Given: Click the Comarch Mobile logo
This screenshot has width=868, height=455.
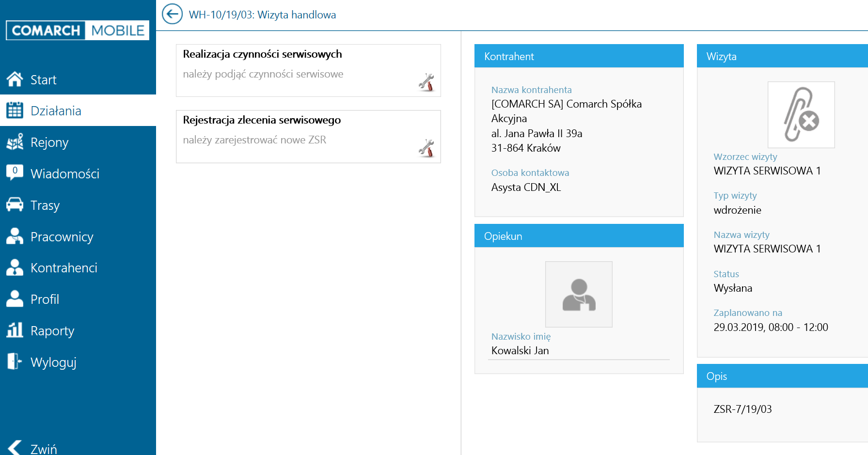Looking at the screenshot, I should [x=78, y=30].
